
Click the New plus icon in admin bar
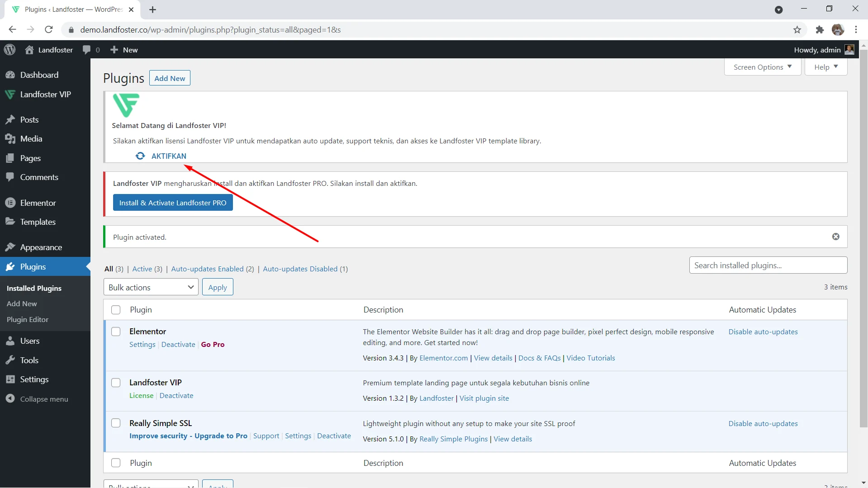pos(114,50)
